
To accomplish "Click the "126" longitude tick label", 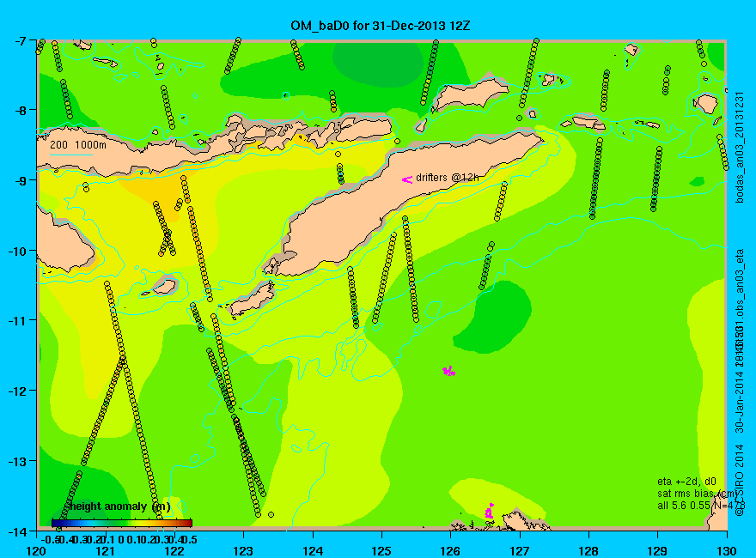I will tap(451, 550).
